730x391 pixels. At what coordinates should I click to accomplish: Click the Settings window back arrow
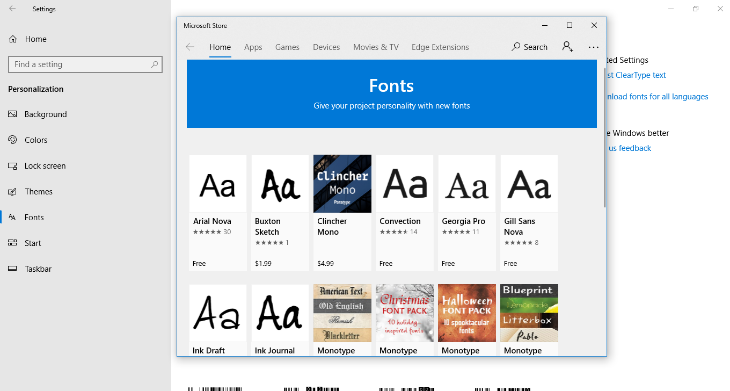(13, 9)
